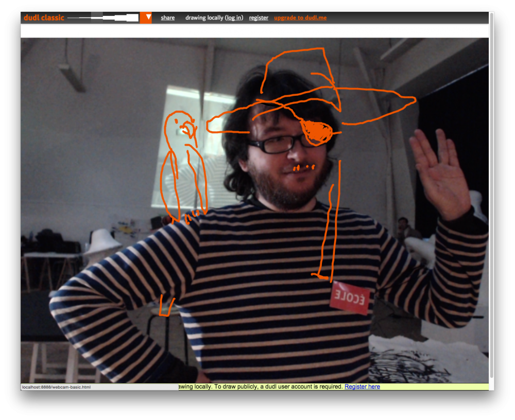
Task: Click the red ÉCOLE badge in webcam view
Action: click(x=350, y=298)
